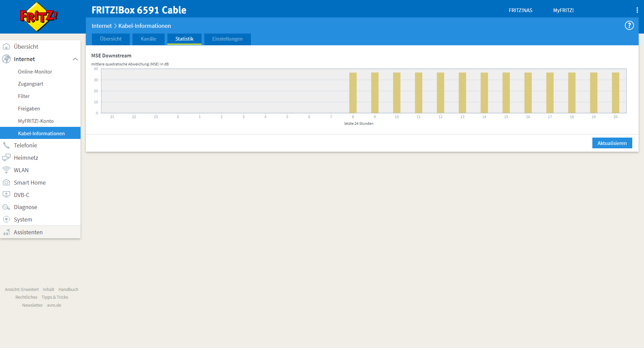Screen dimensions: 644x348
Task: Click the Assistenten menu label
Action: click(x=28, y=232)
